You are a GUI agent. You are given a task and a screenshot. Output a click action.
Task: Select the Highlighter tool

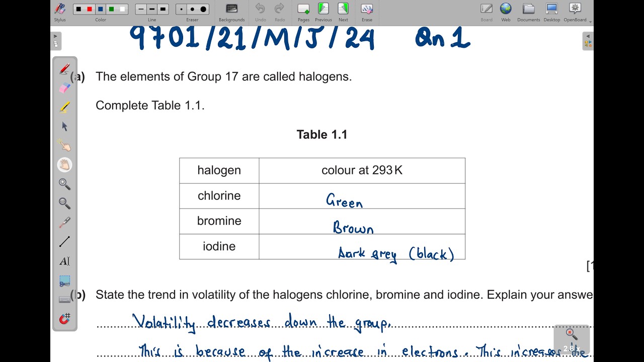64,107
